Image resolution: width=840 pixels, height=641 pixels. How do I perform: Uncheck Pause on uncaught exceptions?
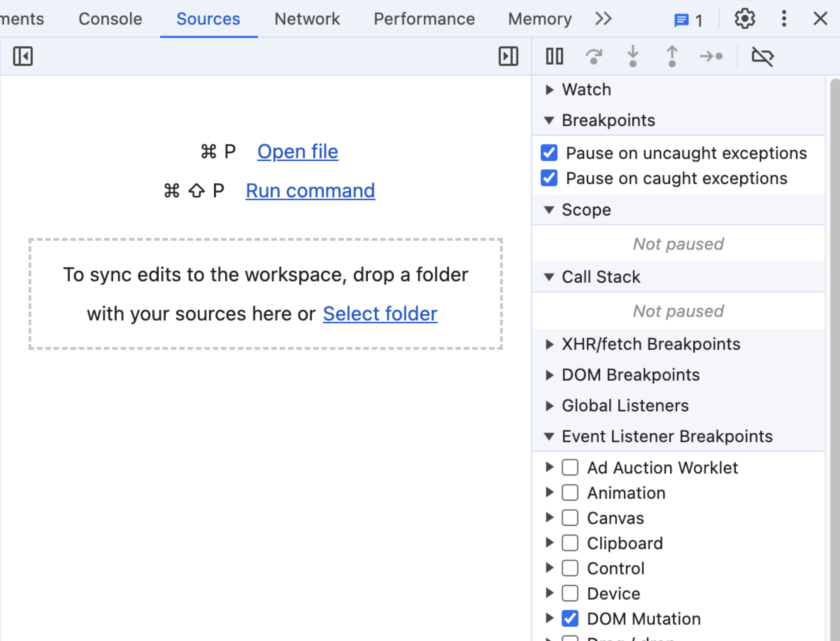(x=549, y=153)
